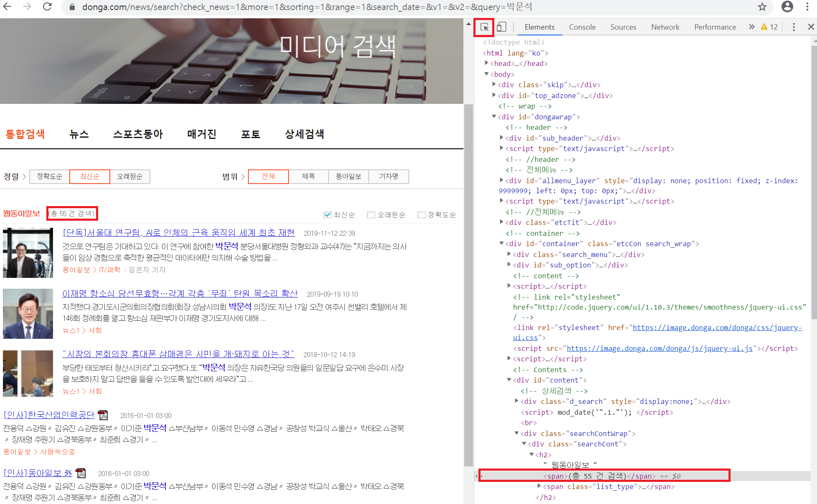Select the 전체 range button
Screen dimensions: 817x504
coord(268,176)
